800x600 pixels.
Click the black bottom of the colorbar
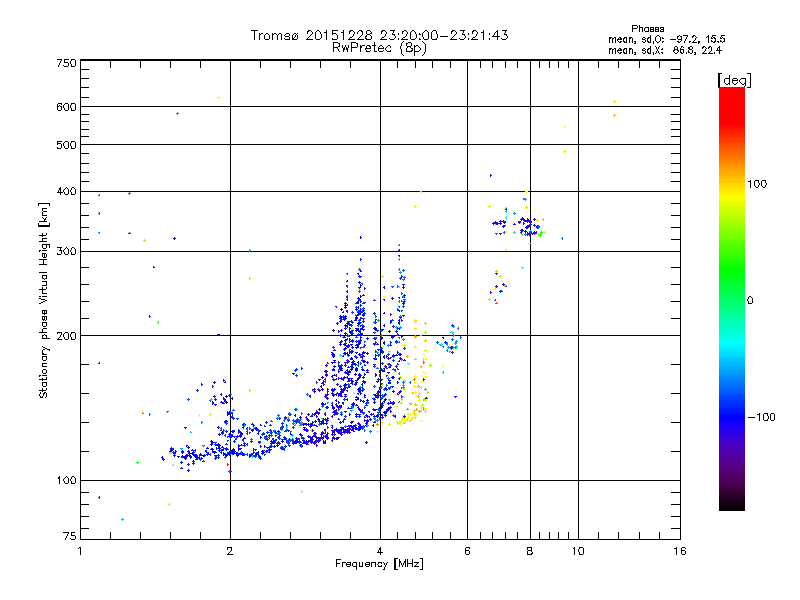732,503
